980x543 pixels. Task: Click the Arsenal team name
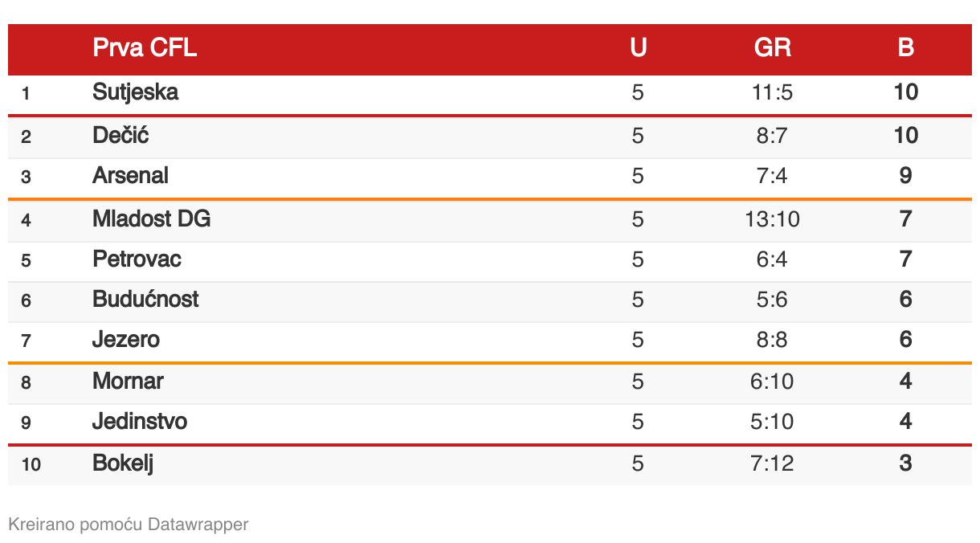point(130,176)
